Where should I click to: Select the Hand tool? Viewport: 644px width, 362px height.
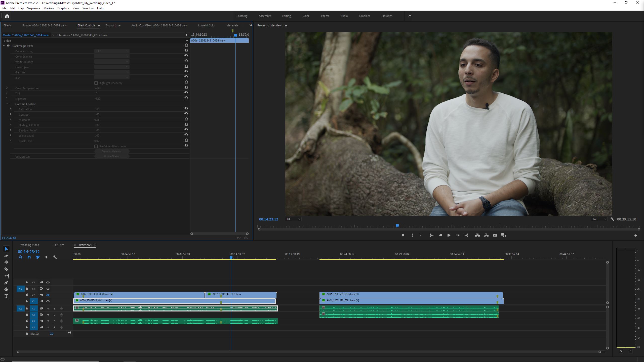click(x=7, y=289)
